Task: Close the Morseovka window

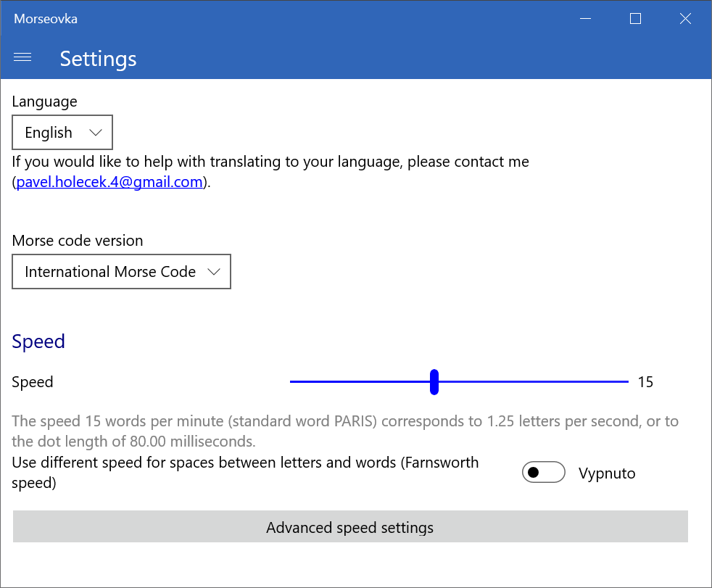Action: click(685, 19)
